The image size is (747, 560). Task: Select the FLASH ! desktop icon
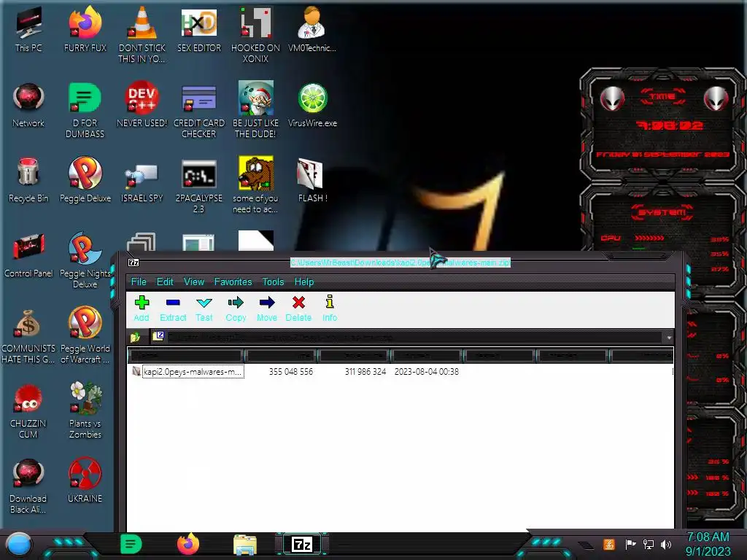click(x=312, y=180)
